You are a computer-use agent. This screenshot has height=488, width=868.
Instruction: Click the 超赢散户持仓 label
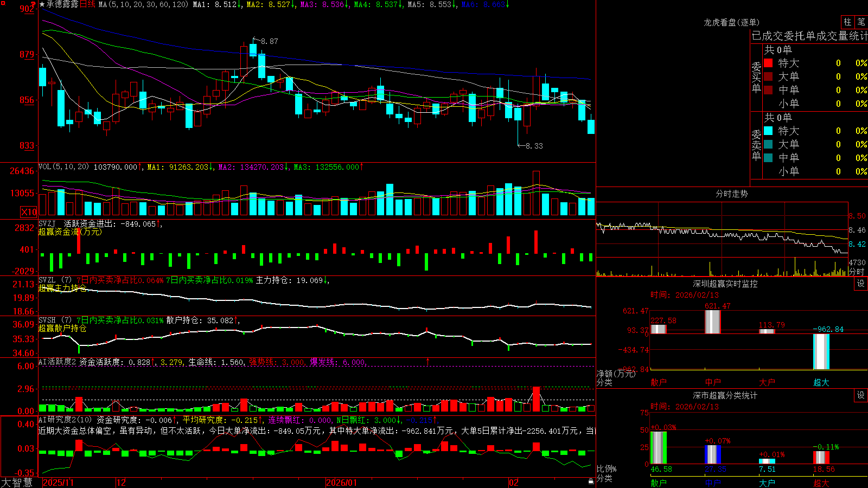coord(62,328)
